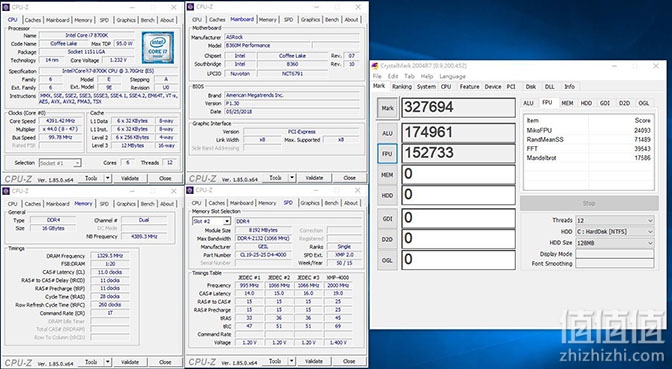Click CPU-Z icon in the SPD window's title bar

click(x=191, y=190)
